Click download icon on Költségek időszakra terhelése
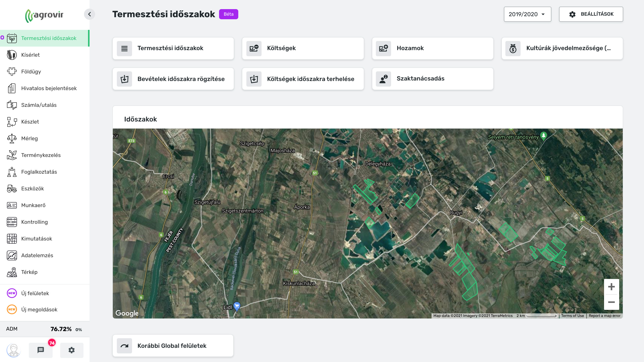Viewport: 644px width, 362px height. [254, 79]
